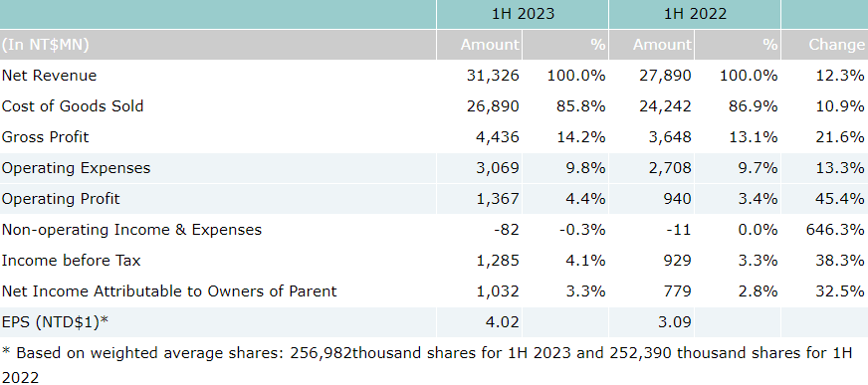Click Non-operating Income & Expenses label
The image size is (868, 385).
tap(131, 230)
